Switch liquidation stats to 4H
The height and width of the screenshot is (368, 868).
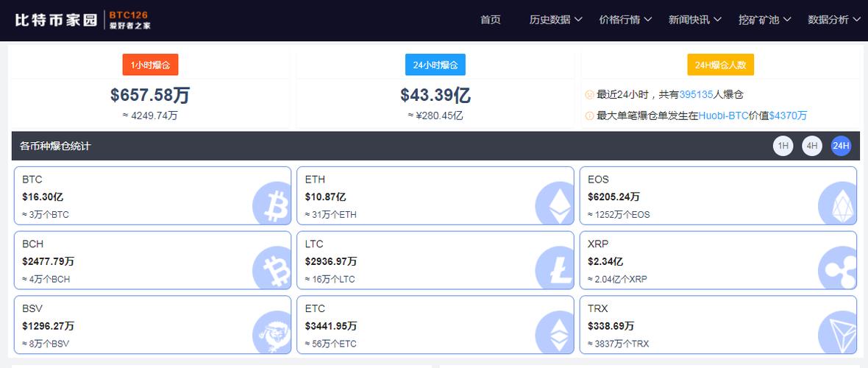[811, 146]
